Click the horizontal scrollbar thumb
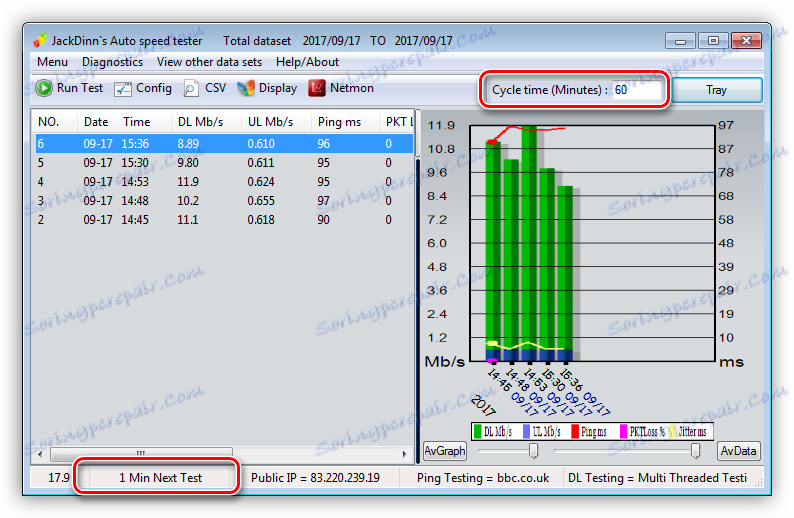 tap(141, 454)
